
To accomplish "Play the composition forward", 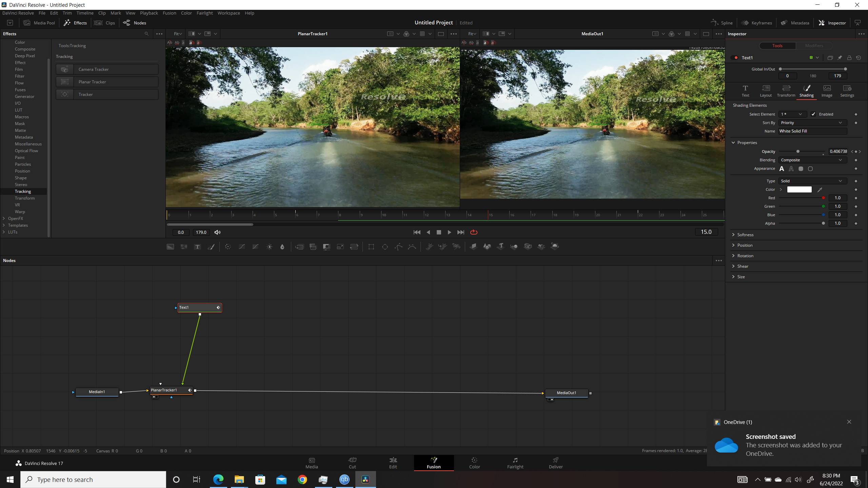I will [x=449, y=232].
